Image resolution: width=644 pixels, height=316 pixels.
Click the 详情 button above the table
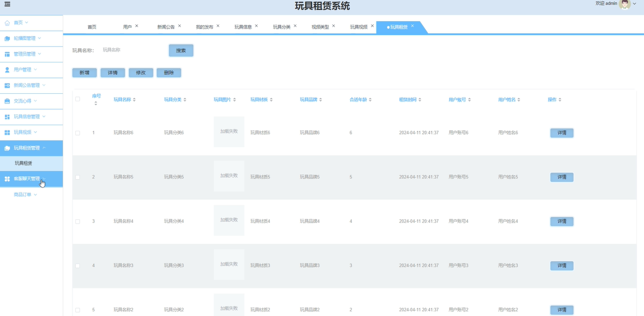pos(112,73)
